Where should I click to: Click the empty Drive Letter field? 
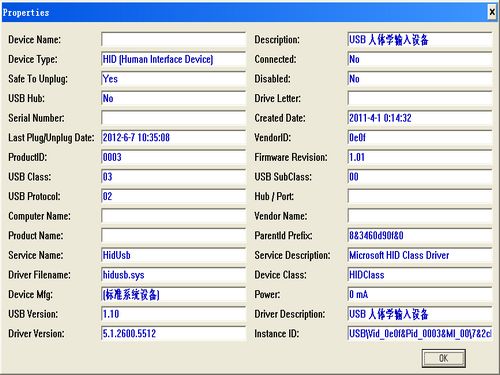pyautogui.click(x=420, y=99)
